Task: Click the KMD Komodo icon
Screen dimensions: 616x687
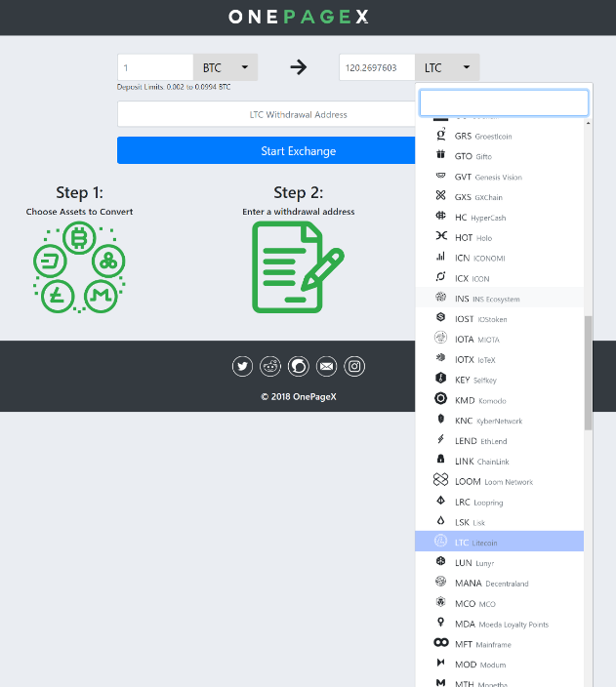Action: click(x=440, y=398)
